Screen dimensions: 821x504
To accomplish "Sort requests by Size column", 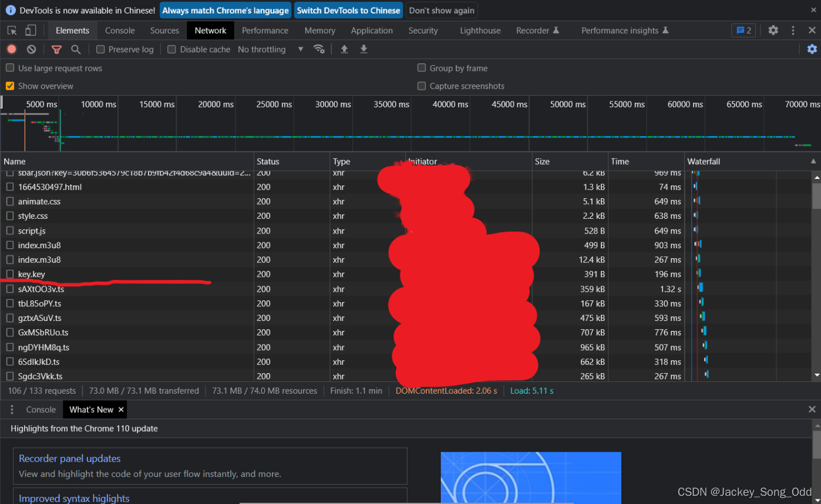I will (570, 161).
